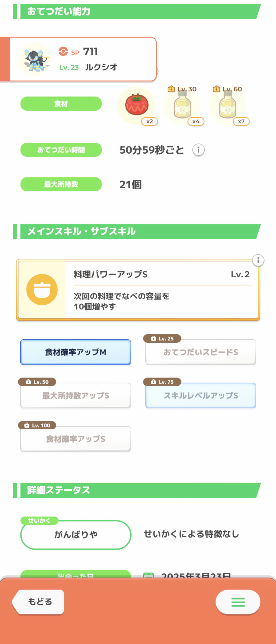The width and height of the screenshot is (276, 644).
Task: Select locked おてつだいスピードS sub skill
Action: point(201,352)
